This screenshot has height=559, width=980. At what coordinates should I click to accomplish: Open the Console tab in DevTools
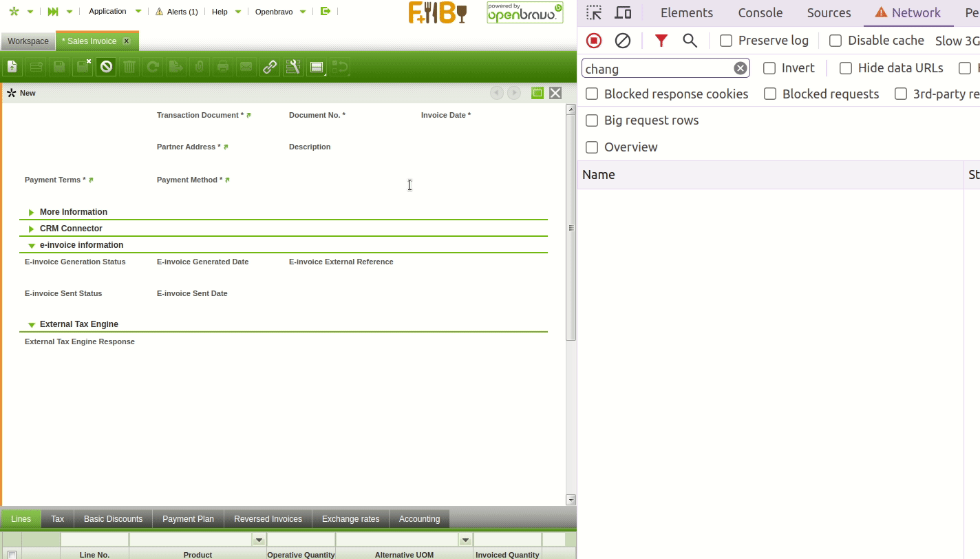coord(760,13)
